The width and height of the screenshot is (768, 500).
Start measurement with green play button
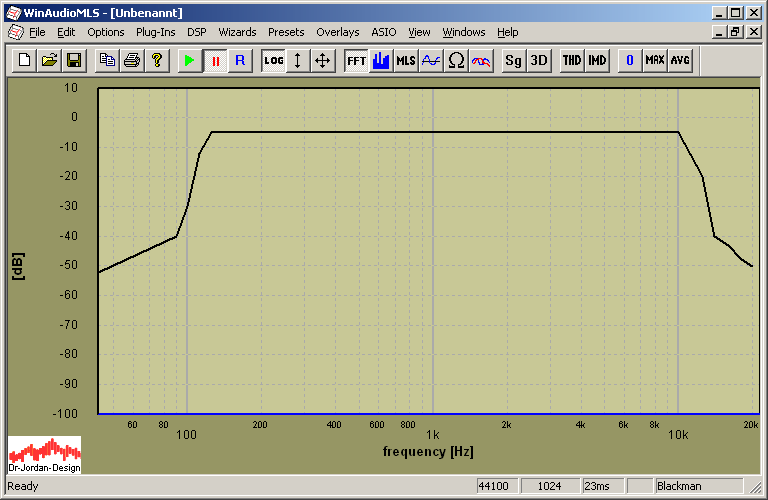189,60
